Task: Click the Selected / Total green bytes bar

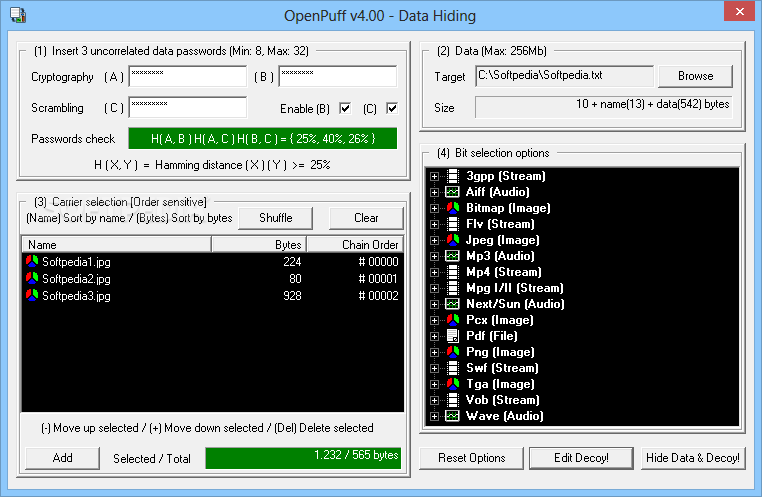Action: tap(303, 458)
